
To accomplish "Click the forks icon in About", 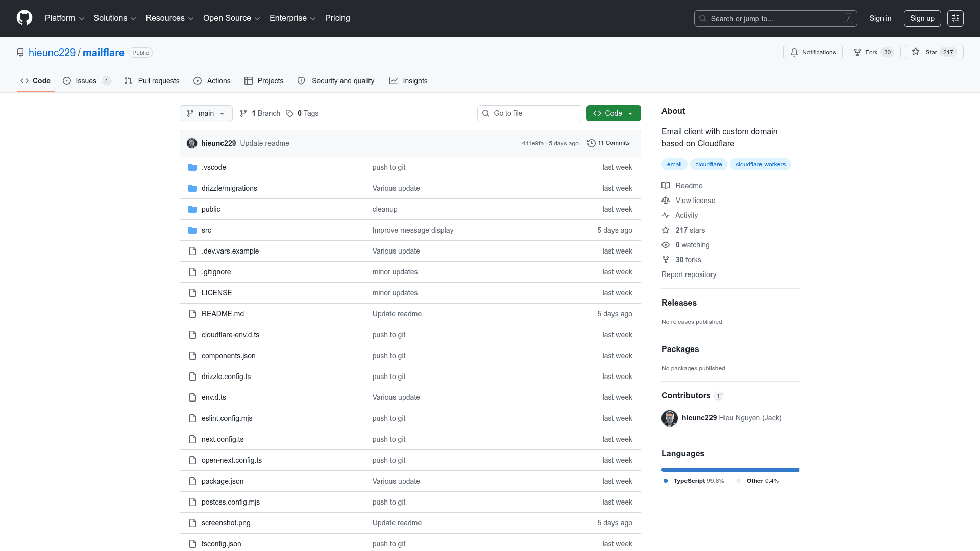I will [666, 260].
